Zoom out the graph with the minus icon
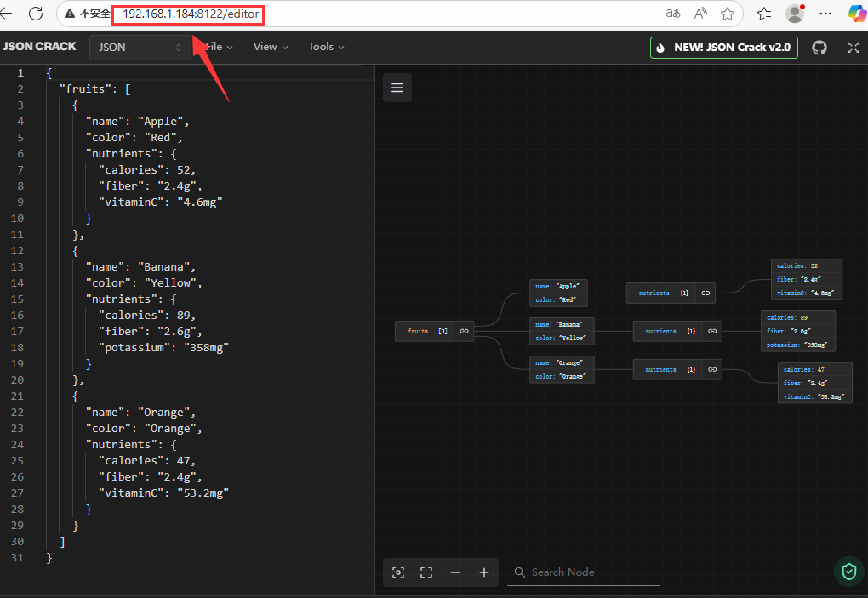 (x=455, y=572)
